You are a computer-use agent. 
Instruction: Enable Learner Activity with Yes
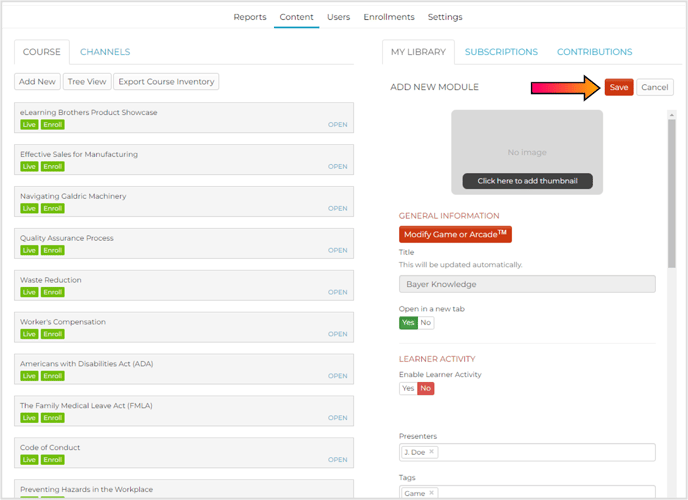[x=407, y=388]
